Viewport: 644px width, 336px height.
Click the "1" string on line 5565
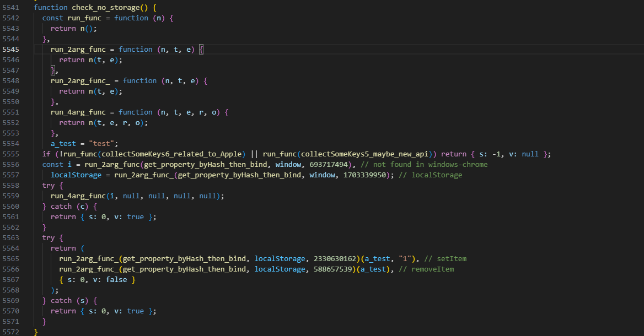405,258
